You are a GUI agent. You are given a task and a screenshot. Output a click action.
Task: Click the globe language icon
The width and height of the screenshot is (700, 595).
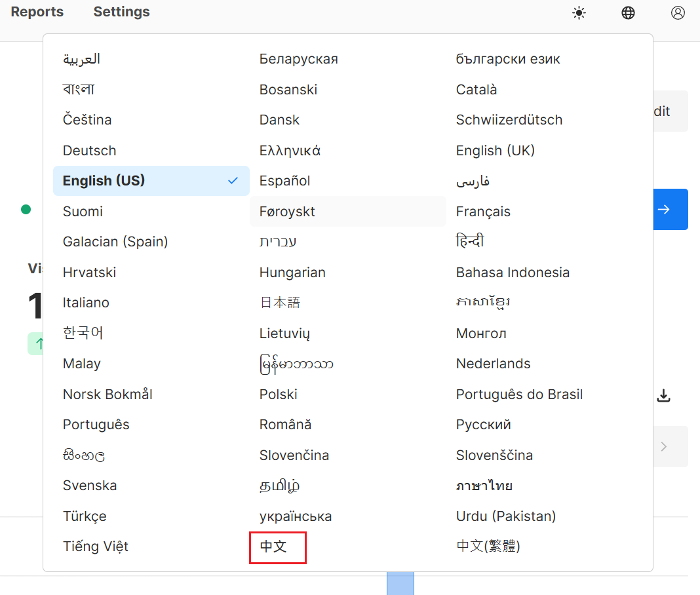coord(628,13)
